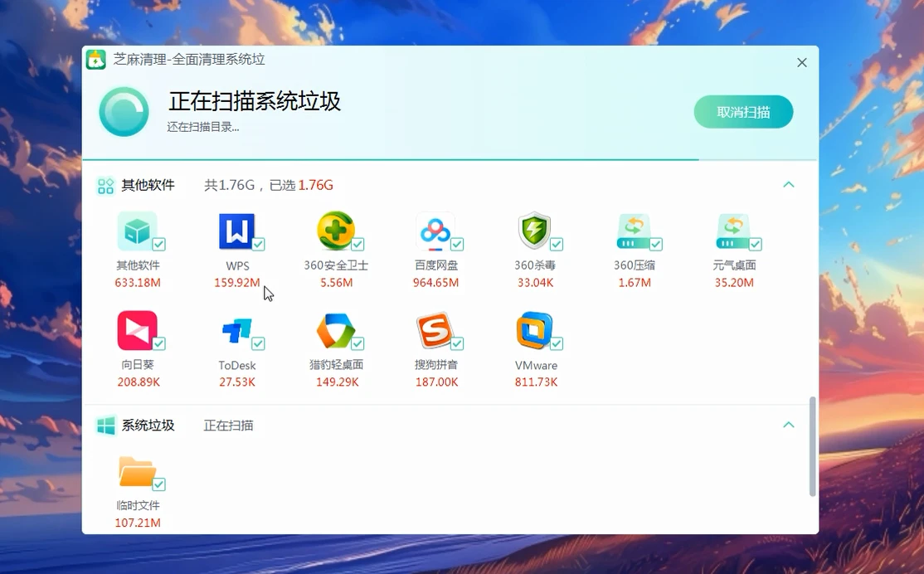Click the 107.21M size under 临时文件
The height and width of the screenshot is (574, 924).
pyautogui.click(x=138, y=523)
